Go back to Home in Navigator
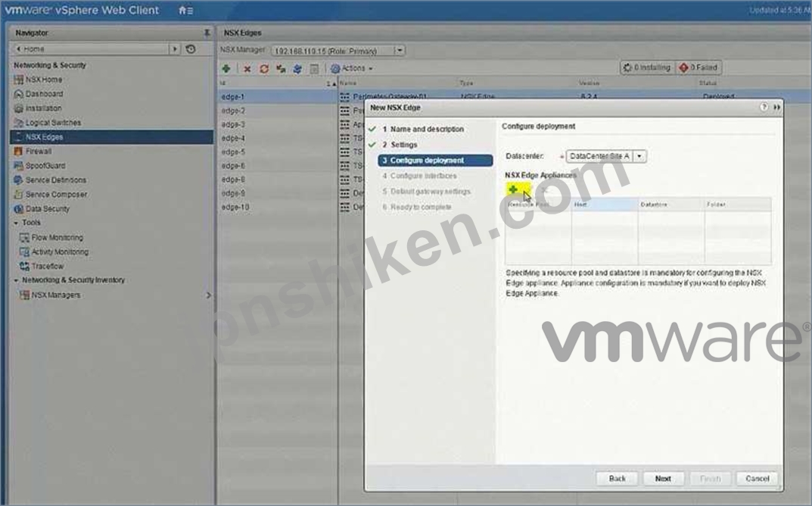The image size is (812, 506). coord(30,48)
